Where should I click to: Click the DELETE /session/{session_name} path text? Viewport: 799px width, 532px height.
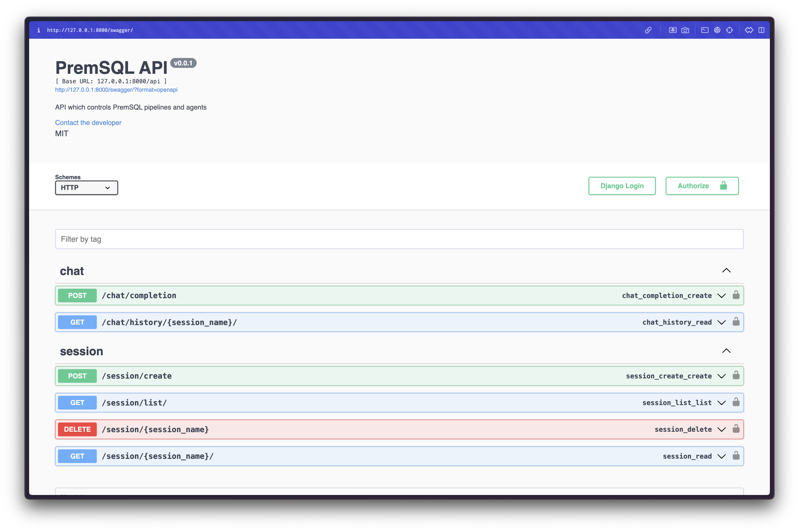(155, 430)
